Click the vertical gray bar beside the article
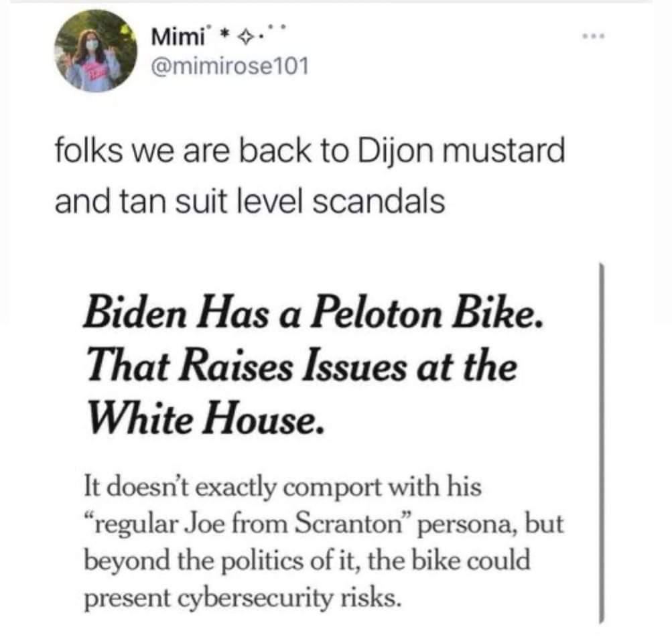The image size is (672, 641). click(601, 442)
